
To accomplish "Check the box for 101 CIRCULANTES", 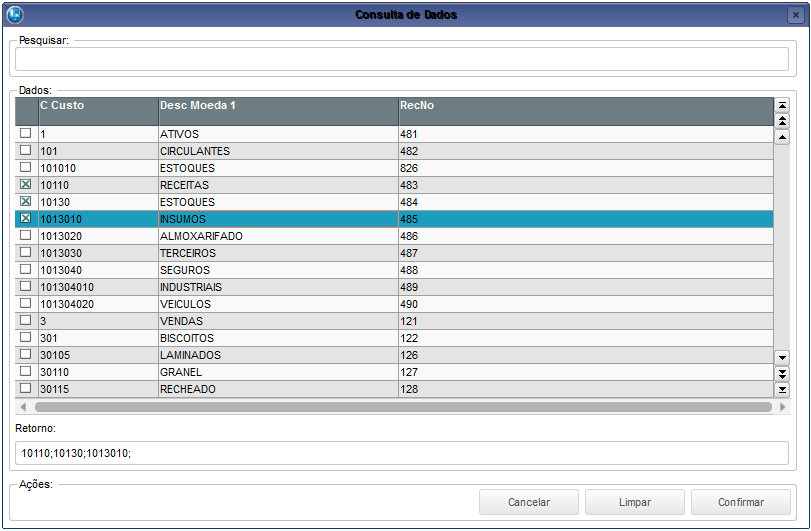I will click(x=26, y=151).
